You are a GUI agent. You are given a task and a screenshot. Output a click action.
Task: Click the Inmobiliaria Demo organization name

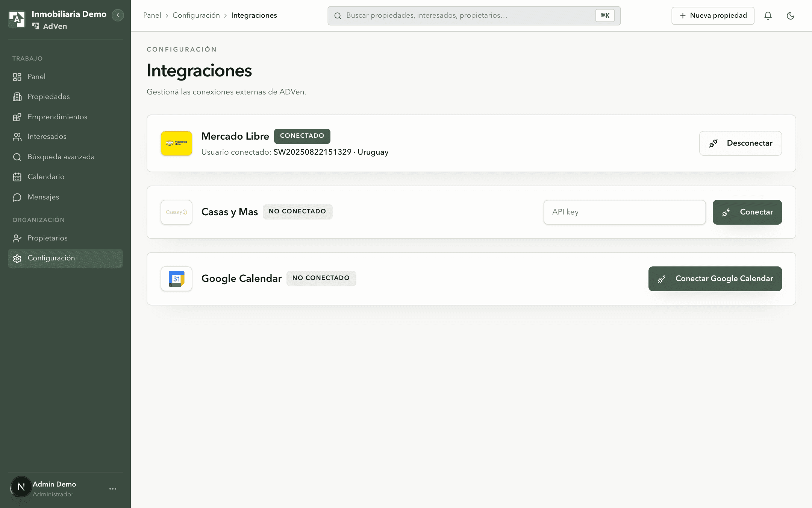coord(69,14)
